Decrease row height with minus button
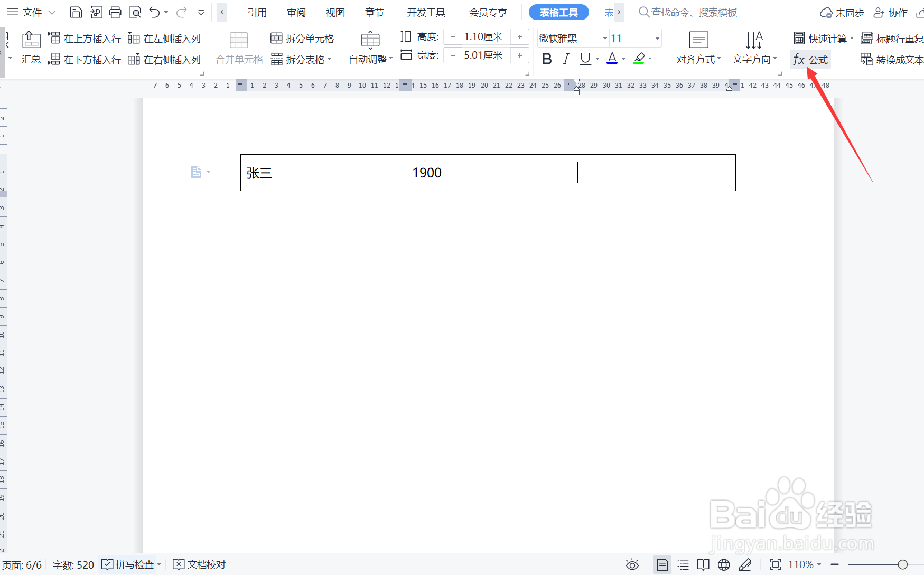Viewport: 924px width, 575px height. (452, 37)
